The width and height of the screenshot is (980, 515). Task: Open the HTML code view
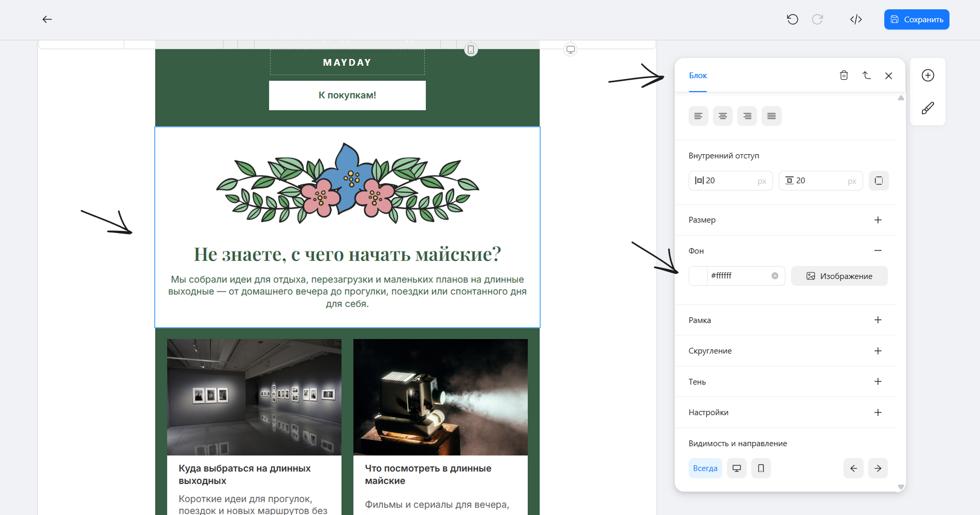coord(856,20)
